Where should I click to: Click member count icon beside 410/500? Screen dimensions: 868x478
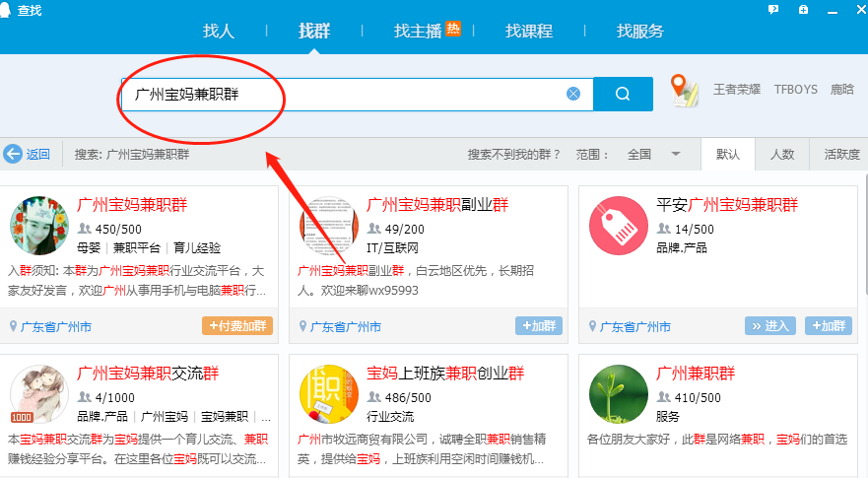click(664, 396)
